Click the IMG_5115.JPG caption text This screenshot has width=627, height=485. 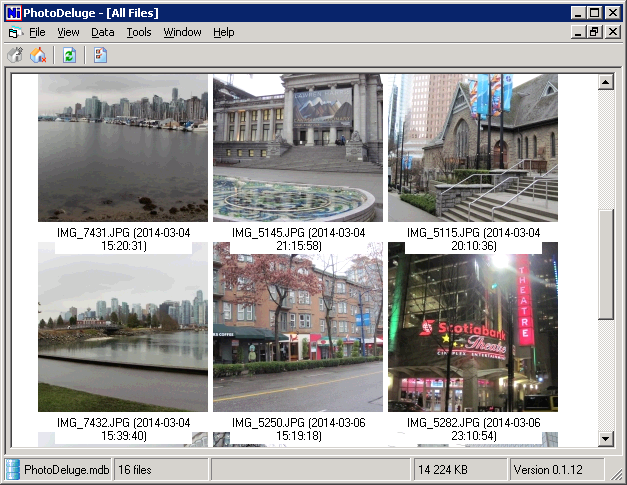[x=473, y=239]
